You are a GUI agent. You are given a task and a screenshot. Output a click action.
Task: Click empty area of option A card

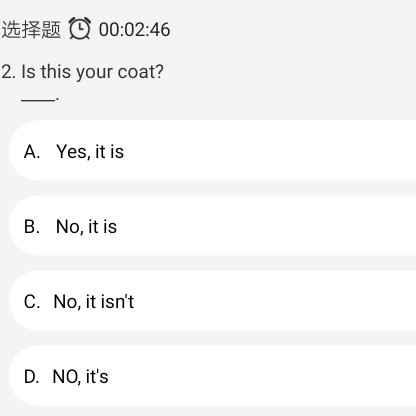coord(270,151)
